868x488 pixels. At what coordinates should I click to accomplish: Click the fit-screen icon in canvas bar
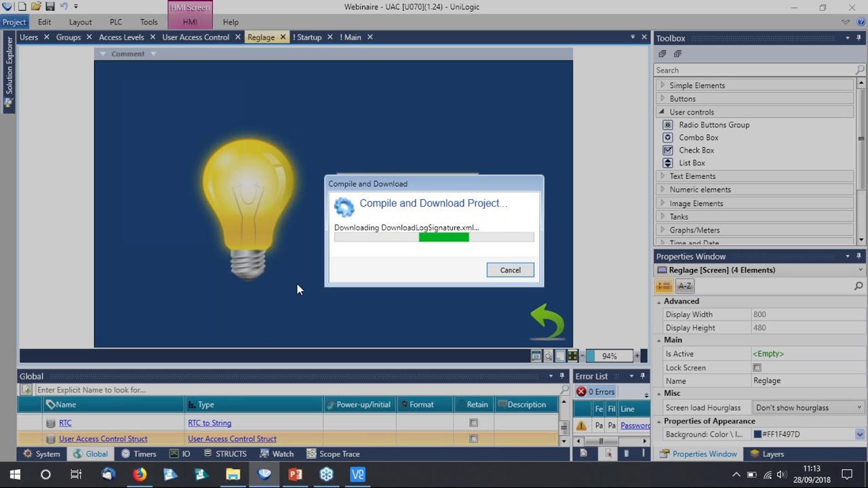point(536,356)
